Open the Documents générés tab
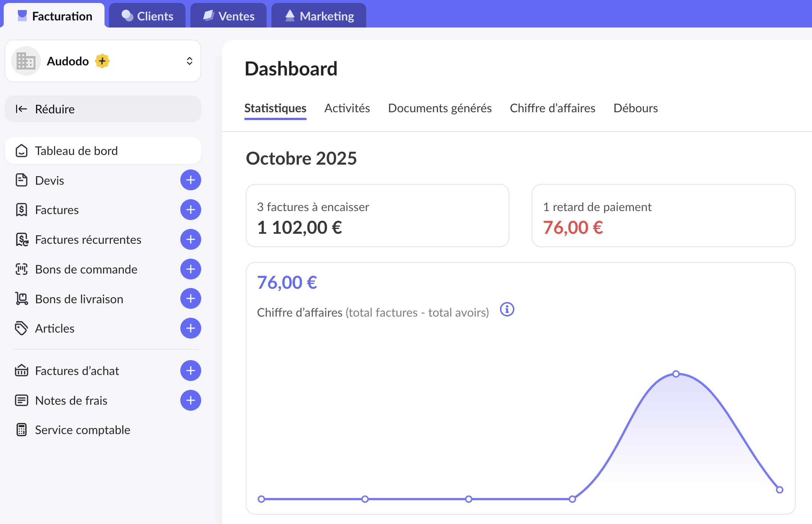 [x=439, y=108]
